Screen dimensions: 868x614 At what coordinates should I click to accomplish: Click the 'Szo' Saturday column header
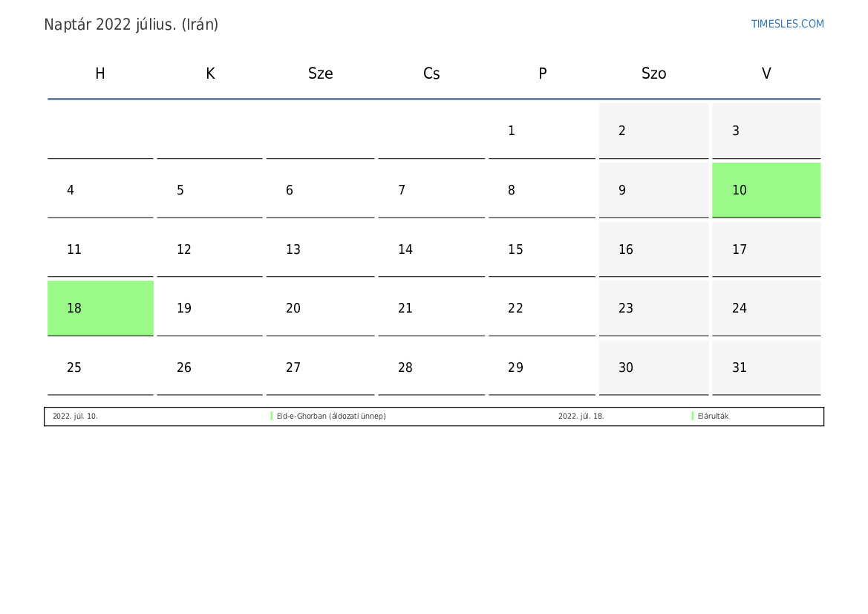coord(654,74)
